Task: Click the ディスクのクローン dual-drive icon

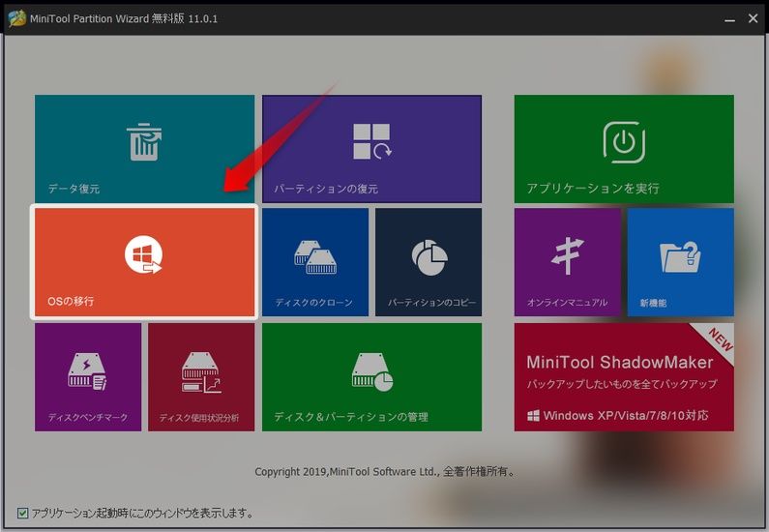Action: click(x=315, y=257)
